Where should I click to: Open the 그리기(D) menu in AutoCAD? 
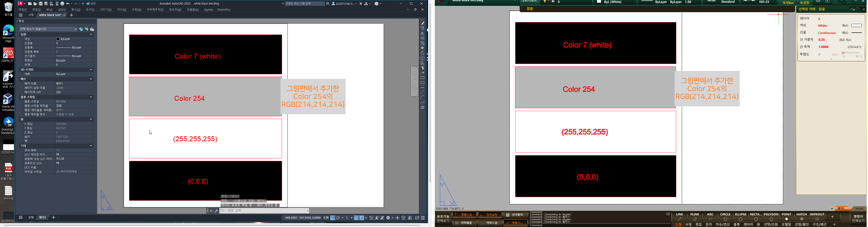105,10
